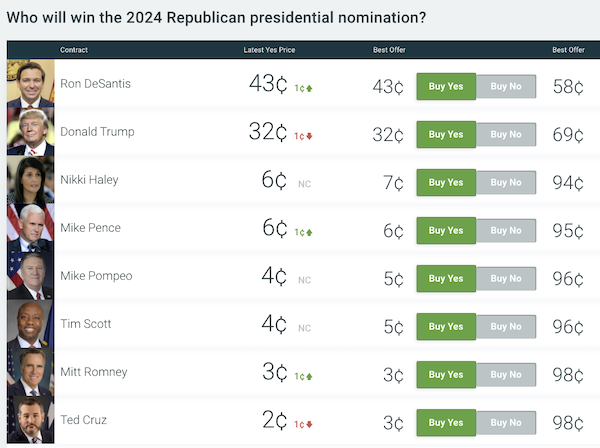Image resolution: width=600 pixels, height=448 pixels.
Task: Click Mitt Romney's portrait thumbnail
Action: pos(30,372)
